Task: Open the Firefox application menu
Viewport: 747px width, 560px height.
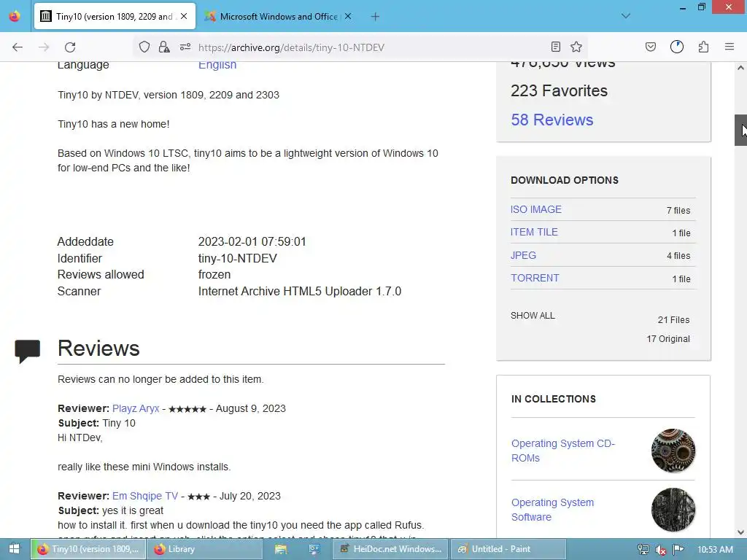Action: tap(729, 47)
